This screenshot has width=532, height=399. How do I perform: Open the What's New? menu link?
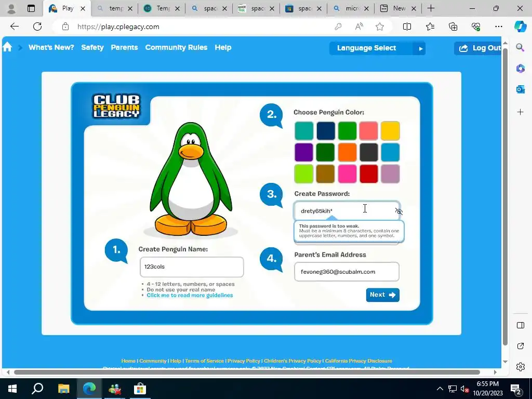click(51, 47)
